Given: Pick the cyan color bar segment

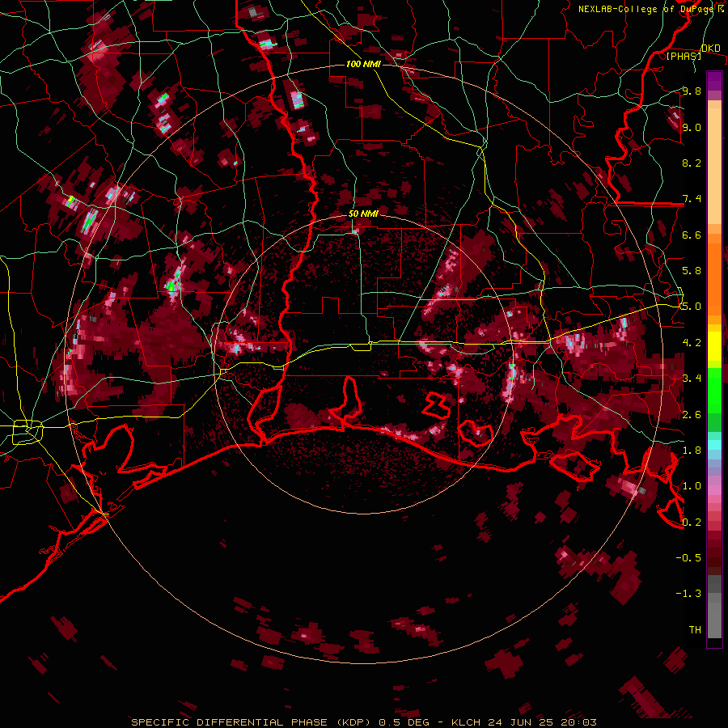Looking at the screenshot, I should (x=714, y=444).
